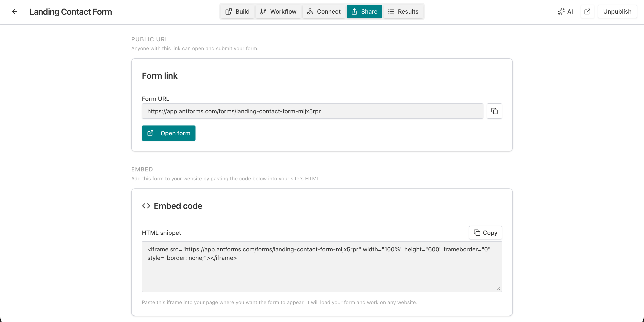
Task: Click the back arrow to exit form
Action: pos(14,11)
